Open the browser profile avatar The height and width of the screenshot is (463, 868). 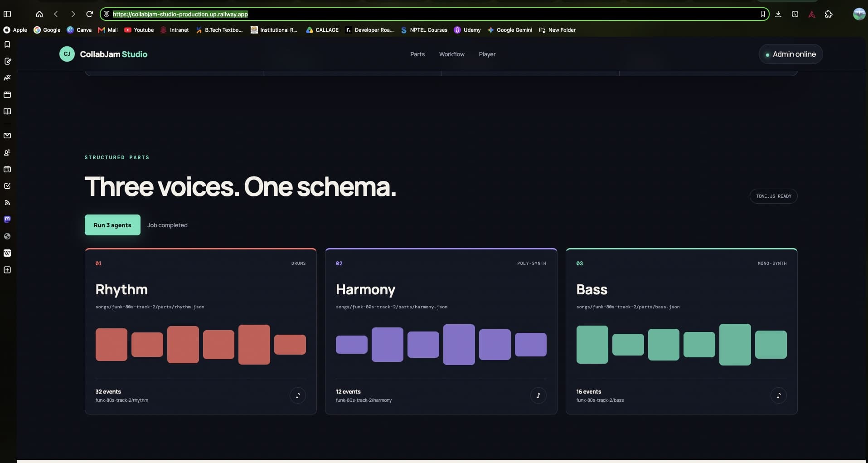point(859,14)
